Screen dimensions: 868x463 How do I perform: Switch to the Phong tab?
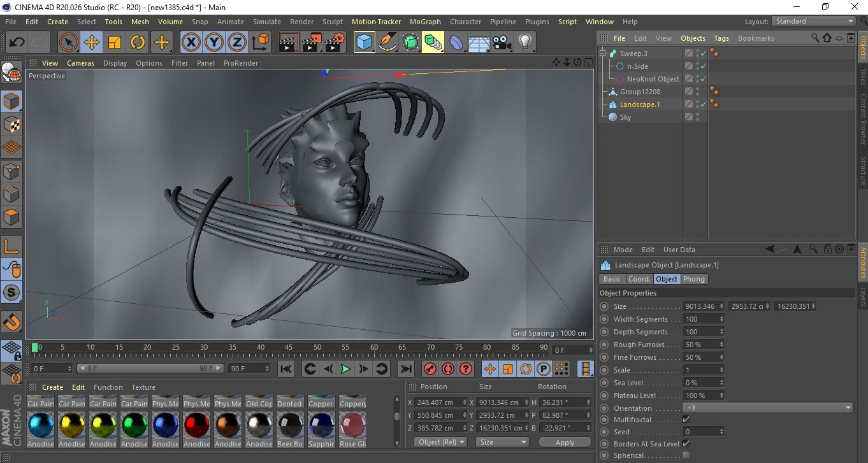694,279
